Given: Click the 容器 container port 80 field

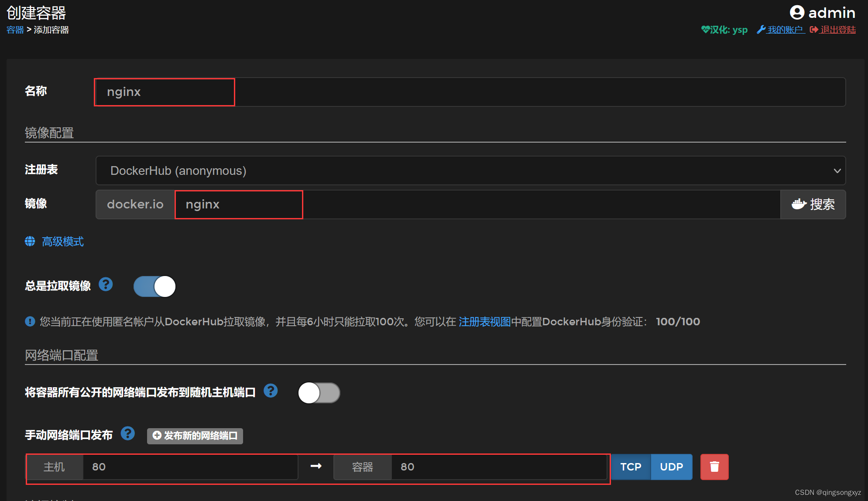Looking at the screenshot, I should coord(499,467).
